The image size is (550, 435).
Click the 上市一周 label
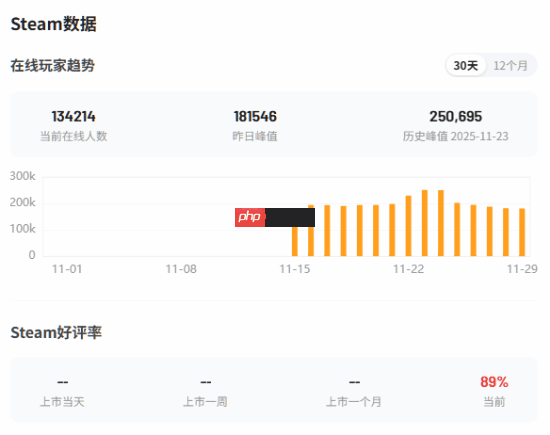click(206, 402)
